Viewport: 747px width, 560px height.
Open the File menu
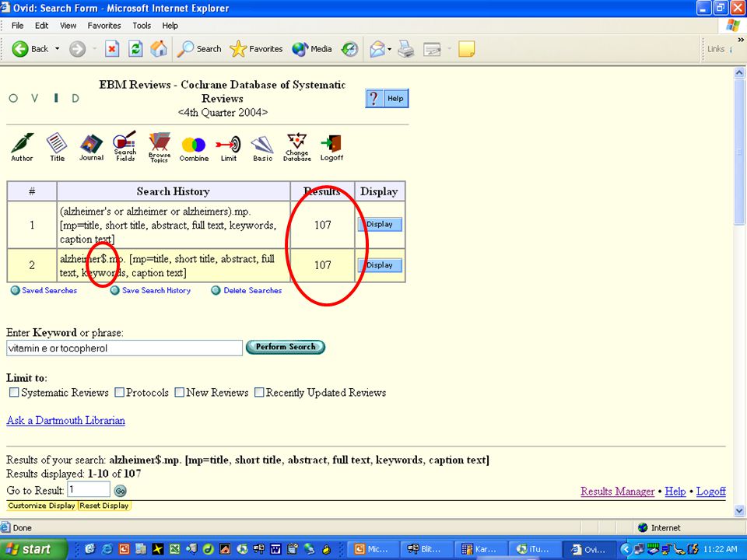coord(18,25)
